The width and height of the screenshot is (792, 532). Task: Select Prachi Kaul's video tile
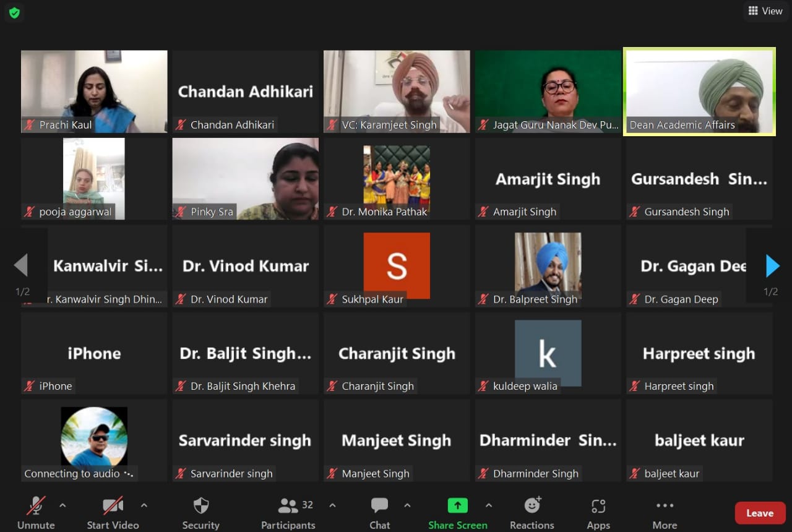pos(94,92)
